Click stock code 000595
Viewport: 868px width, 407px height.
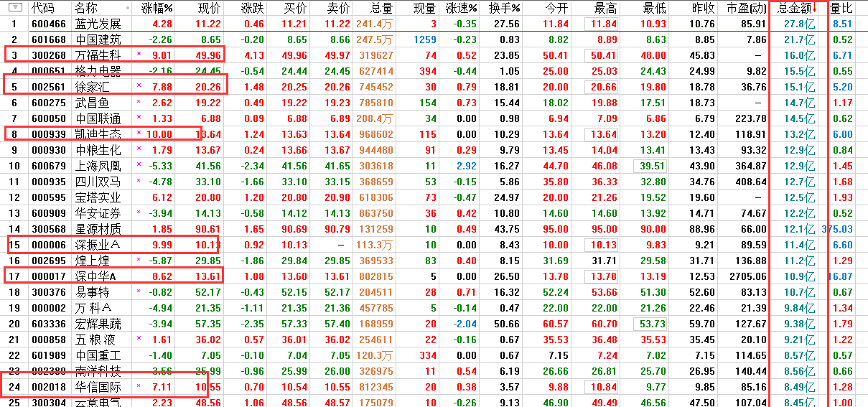[x=48, y=197]
